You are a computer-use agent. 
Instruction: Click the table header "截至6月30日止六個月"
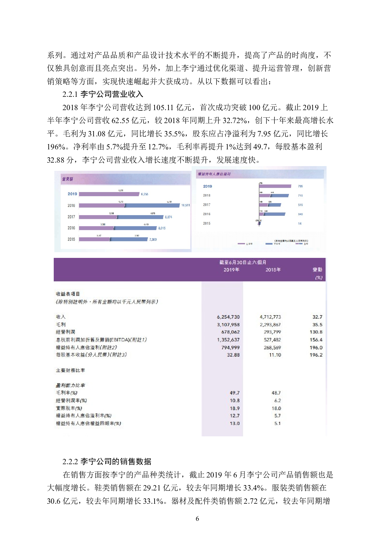click(x=243, y=262)
